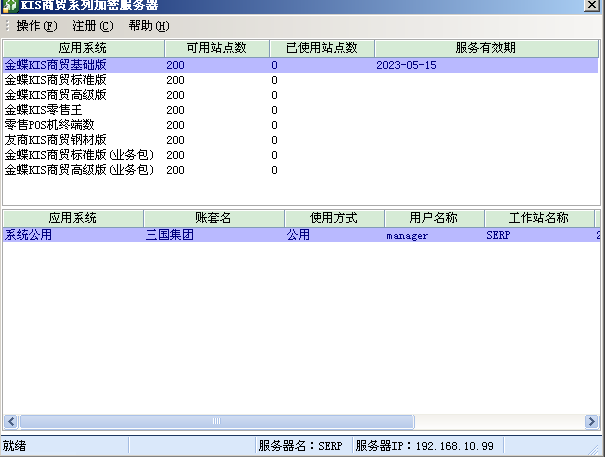The width and height of the screenshot is (605, 457).
Task: Click the 用户名称 column header
Action: click(x=434, y=218)
